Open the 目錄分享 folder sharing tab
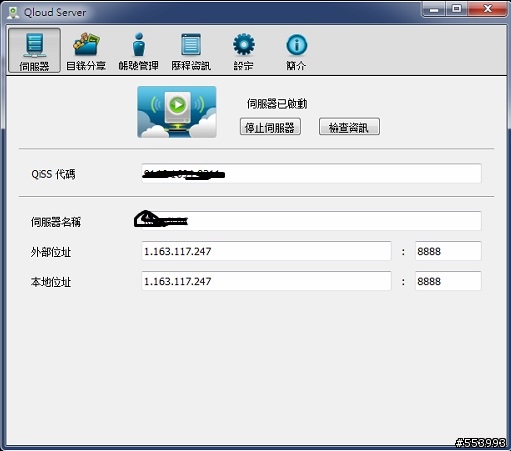This screenshot has height=451, width=511. point(86,50)
